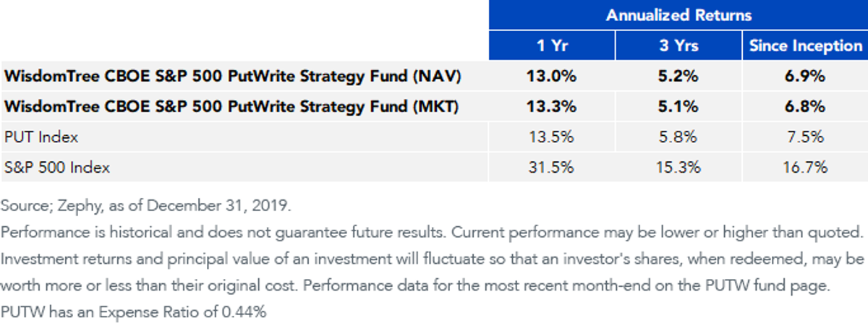Viewport: 868px width, 336px height.
Task: Click the Annualized Returns header cell
Action: [x=678, y=15]
